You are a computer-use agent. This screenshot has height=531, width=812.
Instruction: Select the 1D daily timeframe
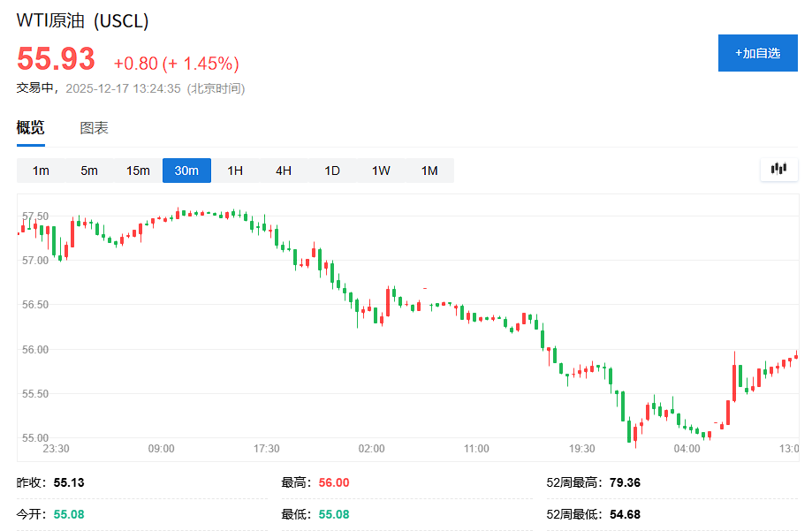pyautogui.click(x=331, y=171)
